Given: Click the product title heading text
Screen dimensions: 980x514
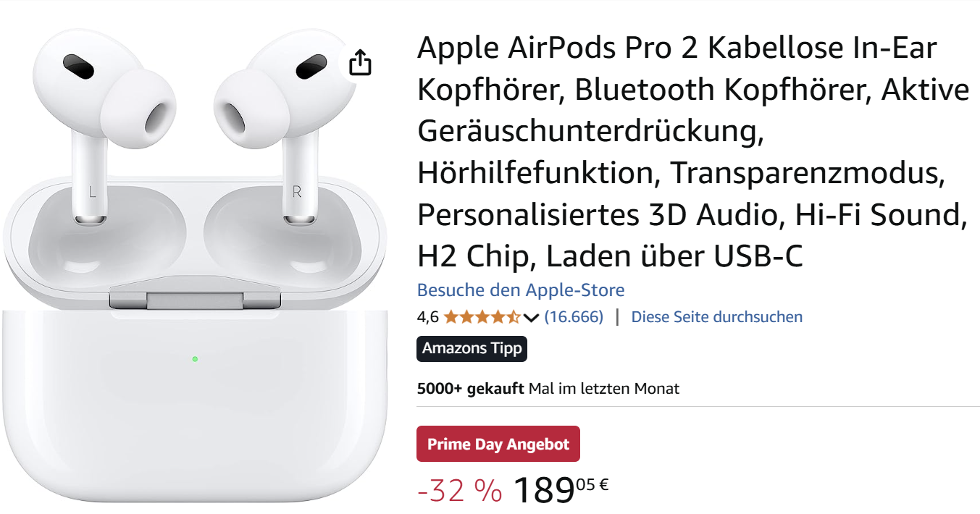Looking at the screenshot, I should point(693,152).
